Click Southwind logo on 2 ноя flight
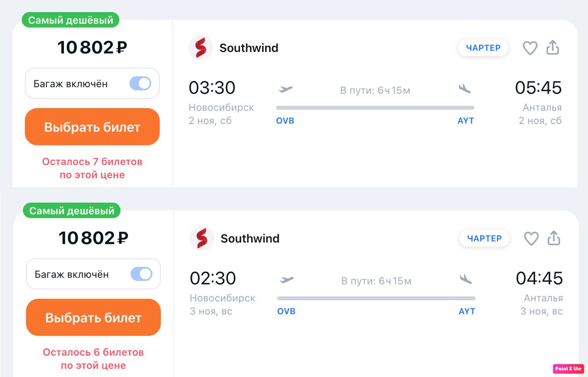This screenshot has width=588, height=377. click(201, 48)
